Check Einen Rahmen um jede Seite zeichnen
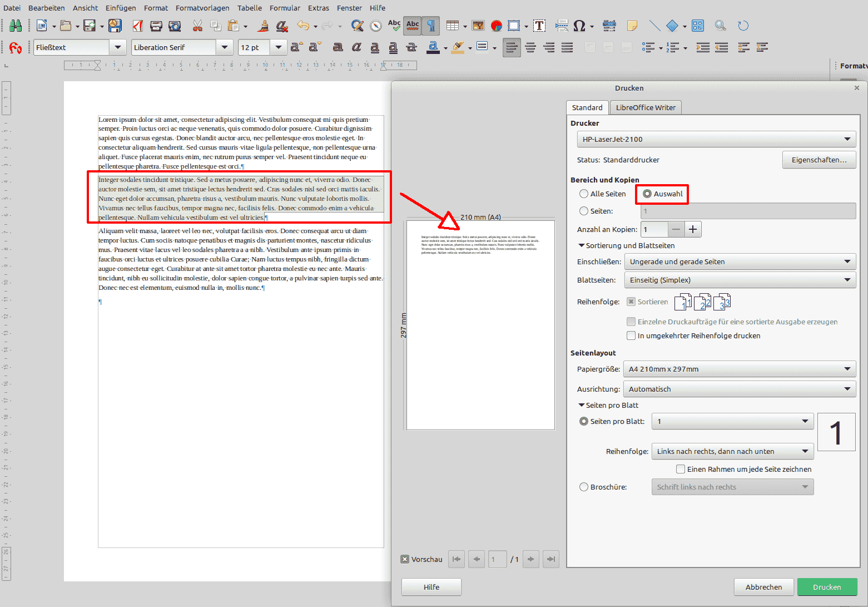868x607 pixels. pos(681,469)
